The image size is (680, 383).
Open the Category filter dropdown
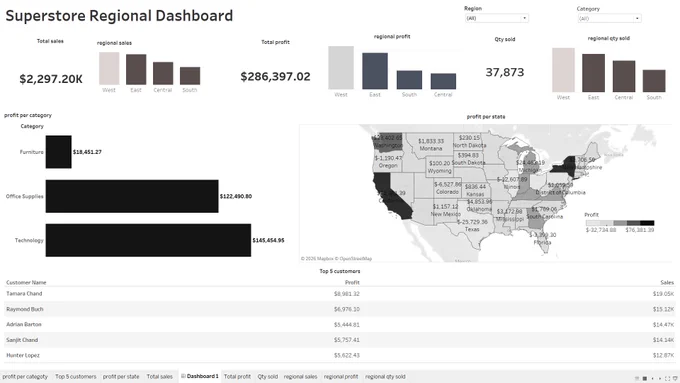point(609,18)
